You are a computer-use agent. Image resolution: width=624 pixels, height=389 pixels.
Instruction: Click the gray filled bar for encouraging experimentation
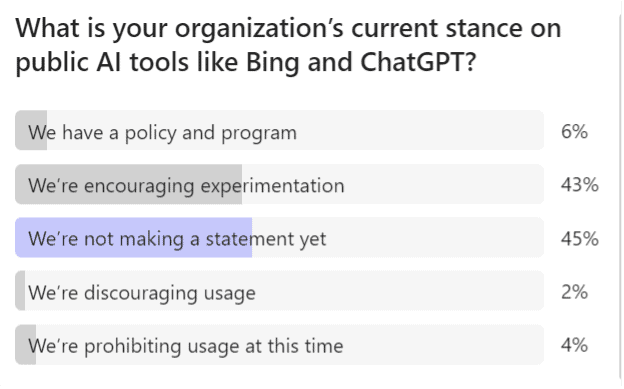pyautogui.click(x=129, y=184)
